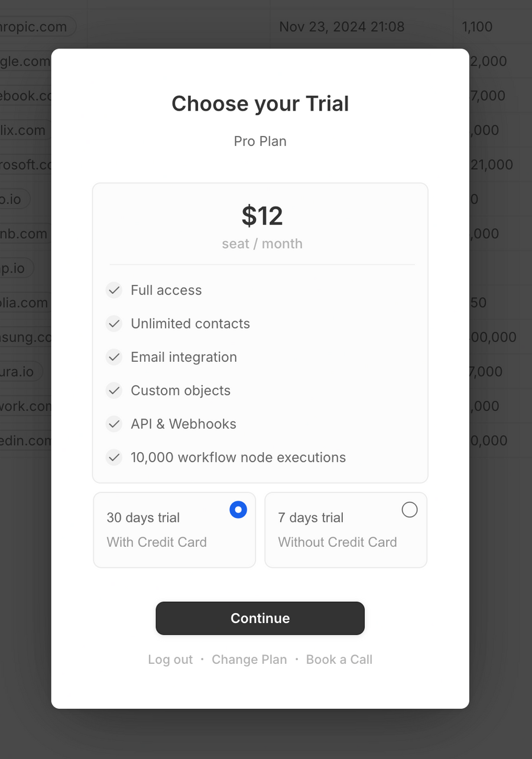Screen dimensions: 532x759
Task: Click the checkmark icon beside Full access
Action: (x=113, y=290)
